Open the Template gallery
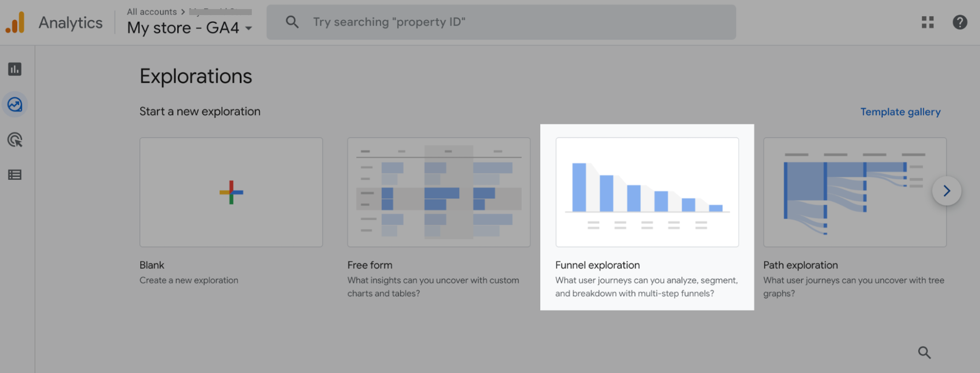 (x=900, y=111)
